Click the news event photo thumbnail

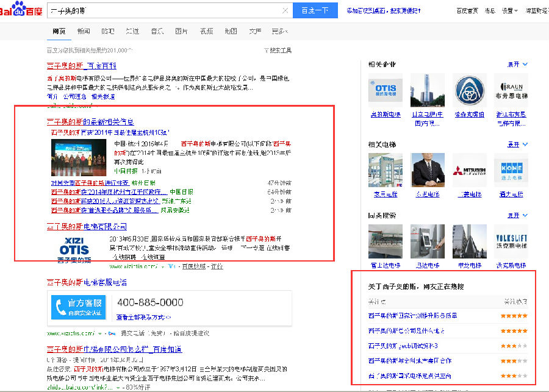pos(79,157)
